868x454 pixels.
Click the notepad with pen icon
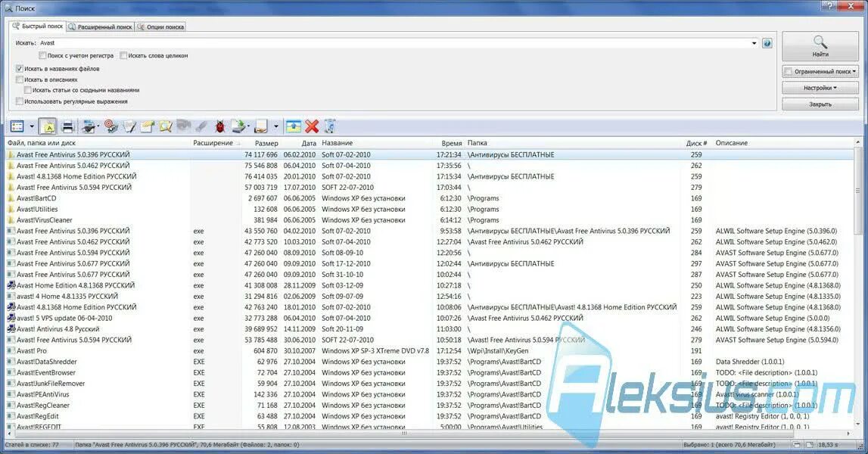(x=129, y=127)
